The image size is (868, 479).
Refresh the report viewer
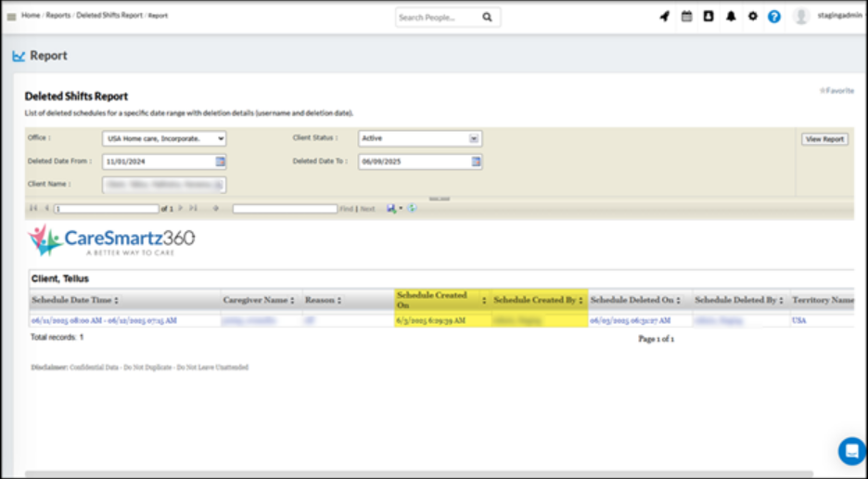[412, 209]
